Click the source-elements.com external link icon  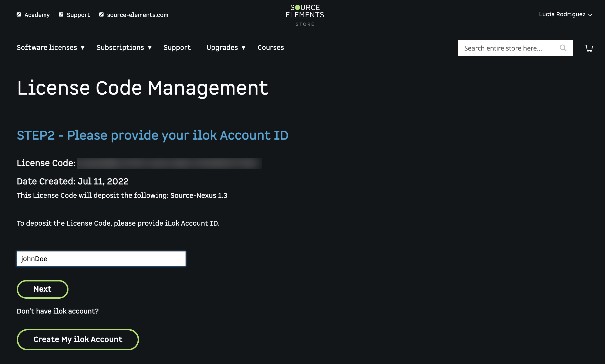point(101,14)
